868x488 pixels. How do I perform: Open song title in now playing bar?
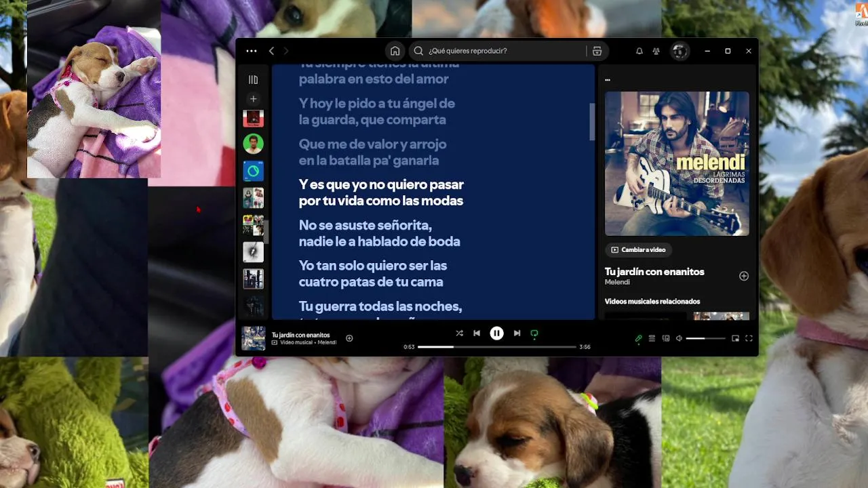(301, 335)
